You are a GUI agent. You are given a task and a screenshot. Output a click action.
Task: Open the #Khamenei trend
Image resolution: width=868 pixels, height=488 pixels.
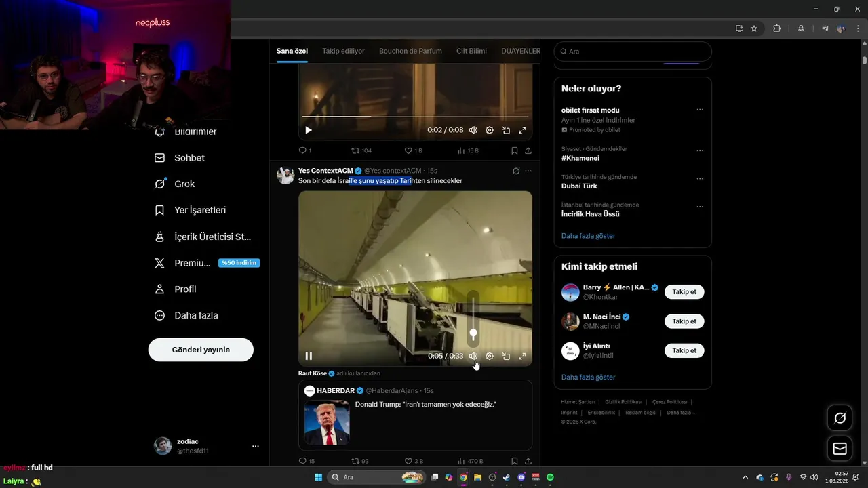point(580,158)
